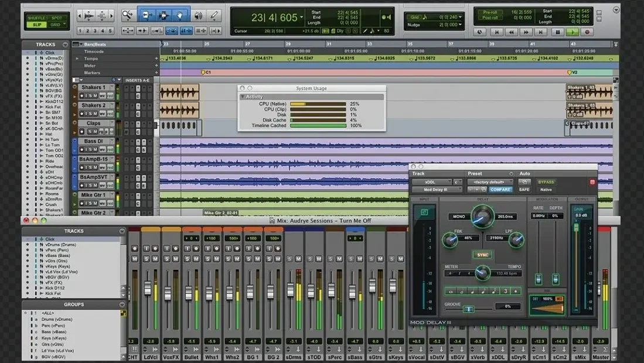Click the Record transport button
Viewport: 644px width, 363px height.
587,33
